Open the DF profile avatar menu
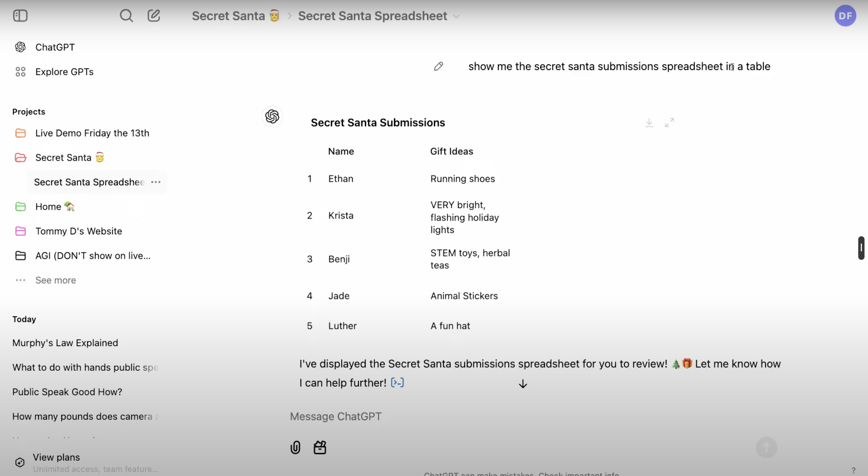This screenshot has height=476, width=868. pyautogui.click(x=845, y=16)
